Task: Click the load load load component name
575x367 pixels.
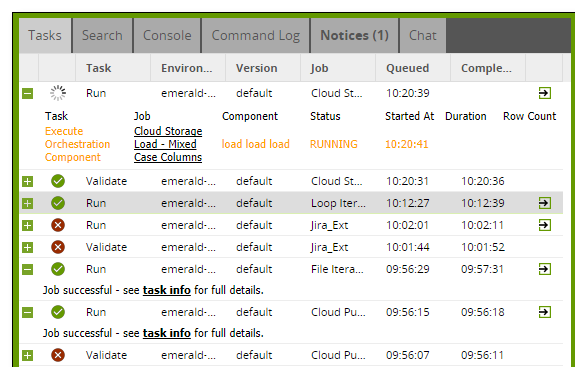Action: (x=256, y=144)
